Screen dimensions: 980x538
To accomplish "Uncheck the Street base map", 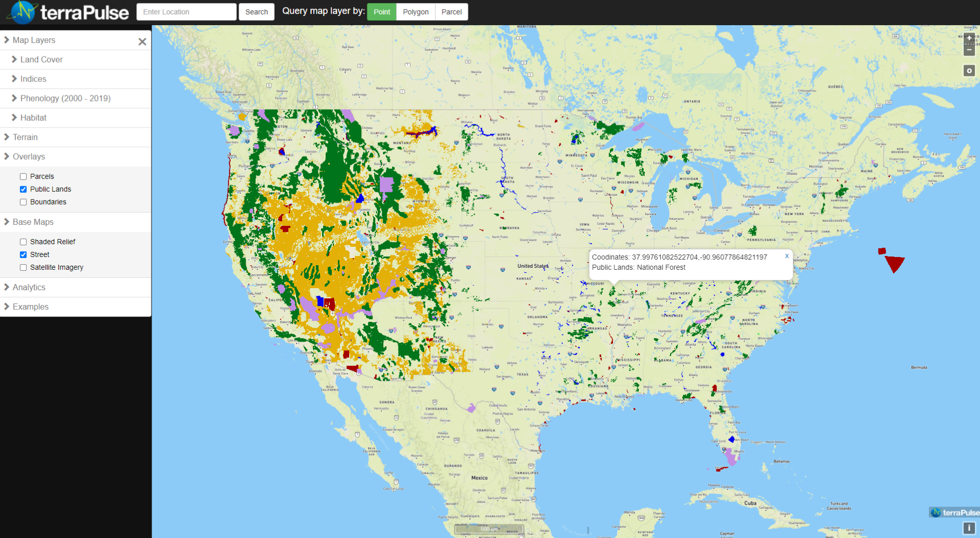I will tap(23, 254).
